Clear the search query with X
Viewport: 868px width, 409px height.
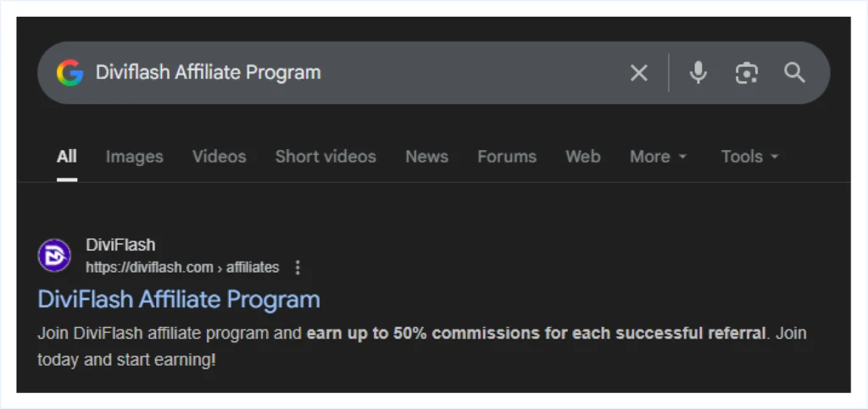639,73
